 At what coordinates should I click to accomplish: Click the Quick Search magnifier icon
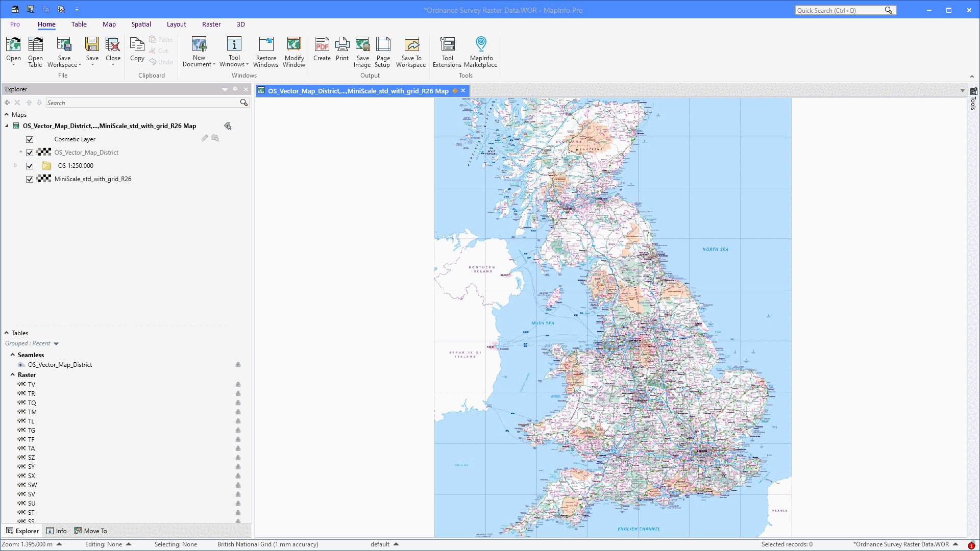point(889,10)
